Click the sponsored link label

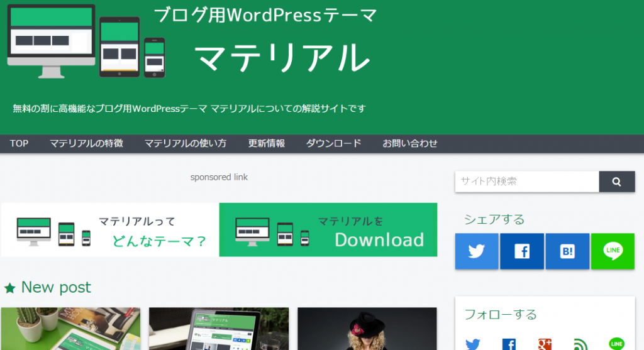[x=219, y=177]
